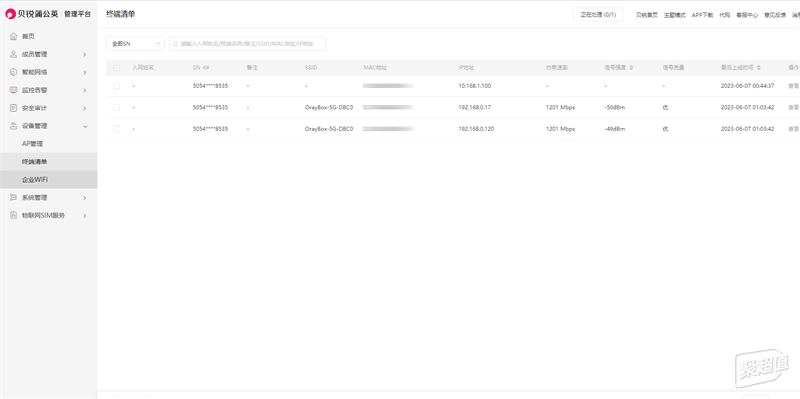Click the MAC地址 column header
This screenshot has width=800, height=399.
click(375, 67)
